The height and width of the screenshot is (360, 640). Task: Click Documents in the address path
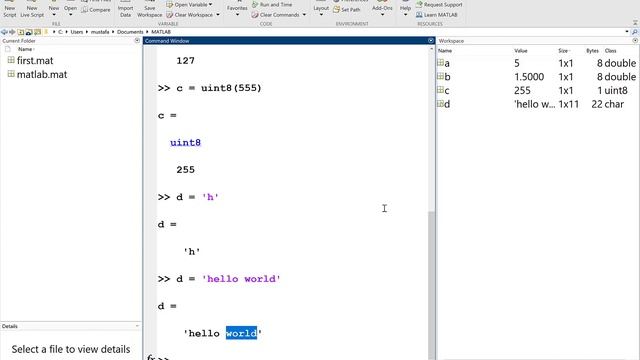click(x=130, y=32)
